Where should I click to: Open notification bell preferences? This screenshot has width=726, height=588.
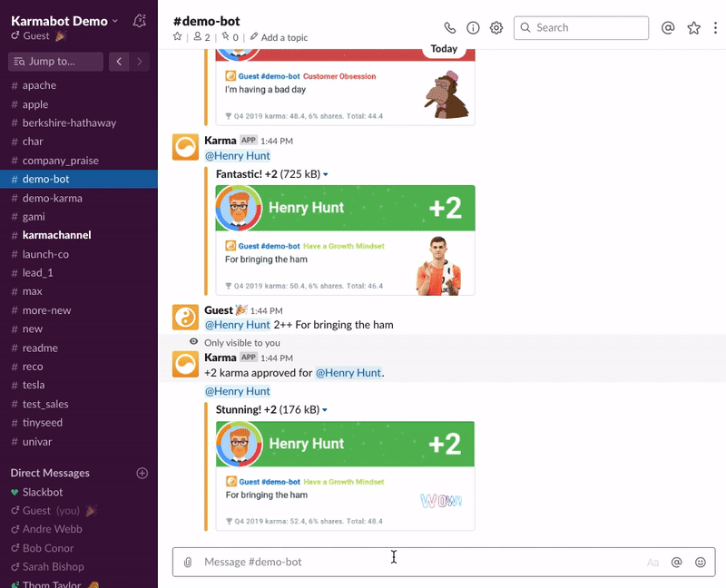(x=140, y=21)
